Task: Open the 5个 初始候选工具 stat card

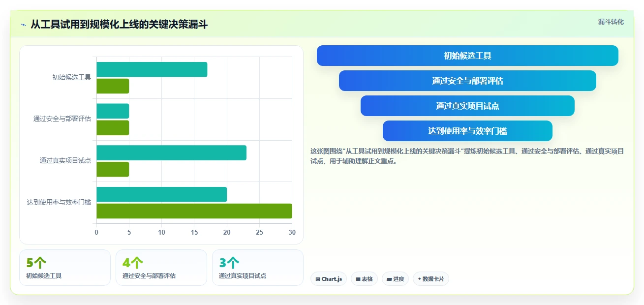Action: coord(65,268)
